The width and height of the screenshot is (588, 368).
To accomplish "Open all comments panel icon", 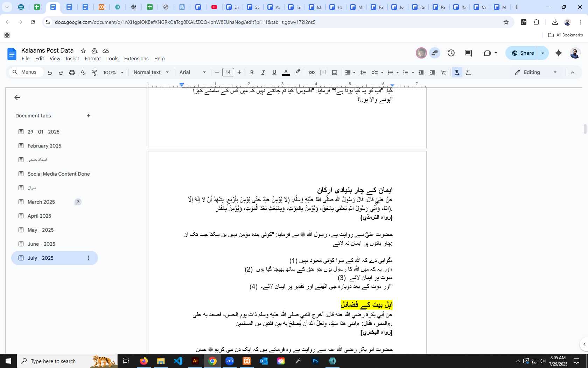I will 468,53.
